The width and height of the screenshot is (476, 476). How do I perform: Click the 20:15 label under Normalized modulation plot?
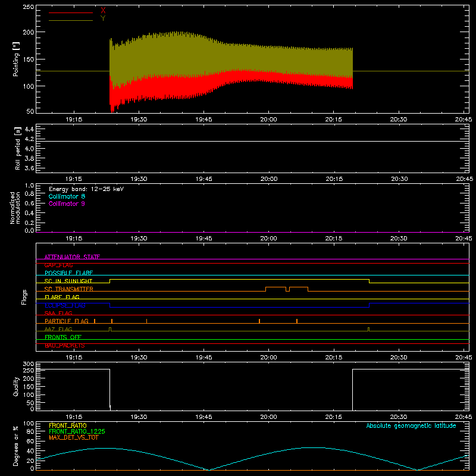(x=334, y=239)
